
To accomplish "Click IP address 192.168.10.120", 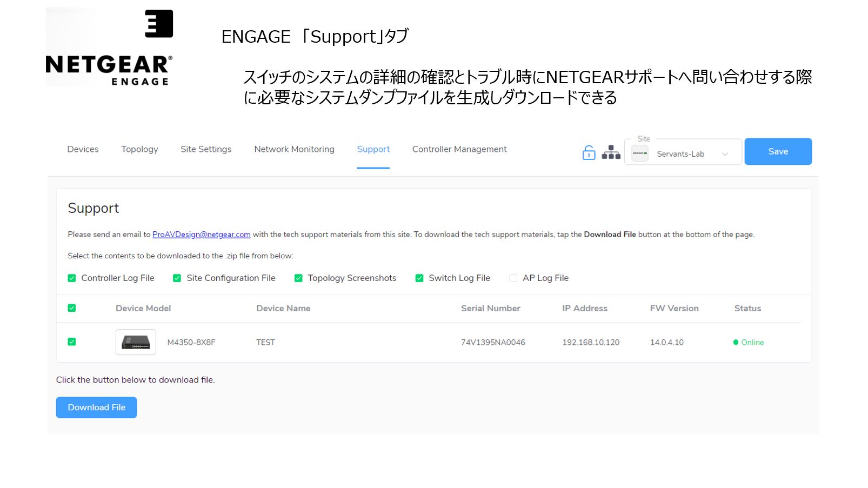I will click(x=591, y=342).
